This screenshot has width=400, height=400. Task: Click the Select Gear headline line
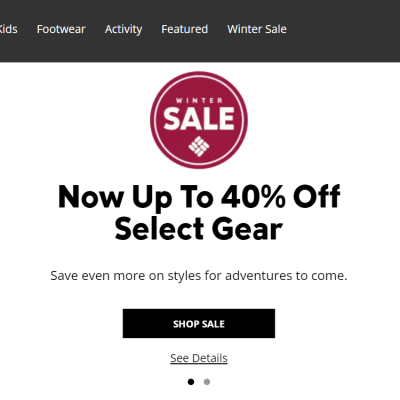point(199,229)
